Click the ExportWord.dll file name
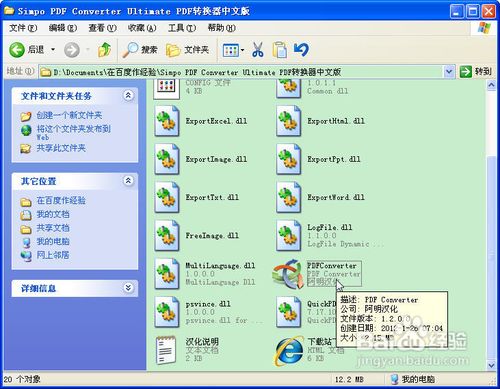500x389 pixels. tap(336, 197)
